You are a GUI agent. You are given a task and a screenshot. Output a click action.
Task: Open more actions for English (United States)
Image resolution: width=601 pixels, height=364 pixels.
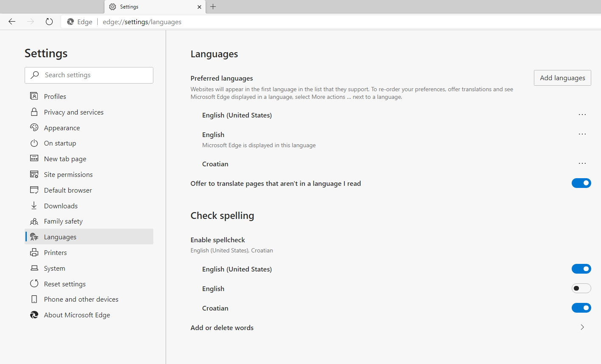(x=582, y=115)
